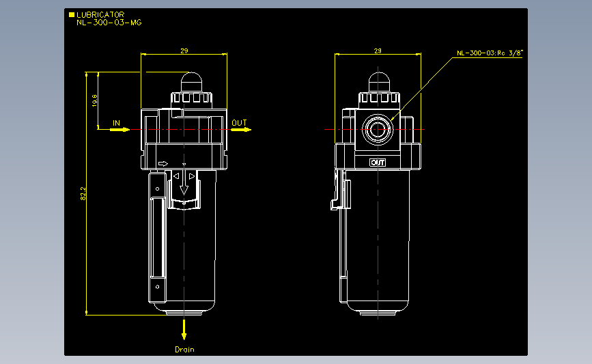This screenshot has height=364, width=592.
Task: Click the small flow-direction arrow on body
Action: pyautogui.click(x=163, y=163)
